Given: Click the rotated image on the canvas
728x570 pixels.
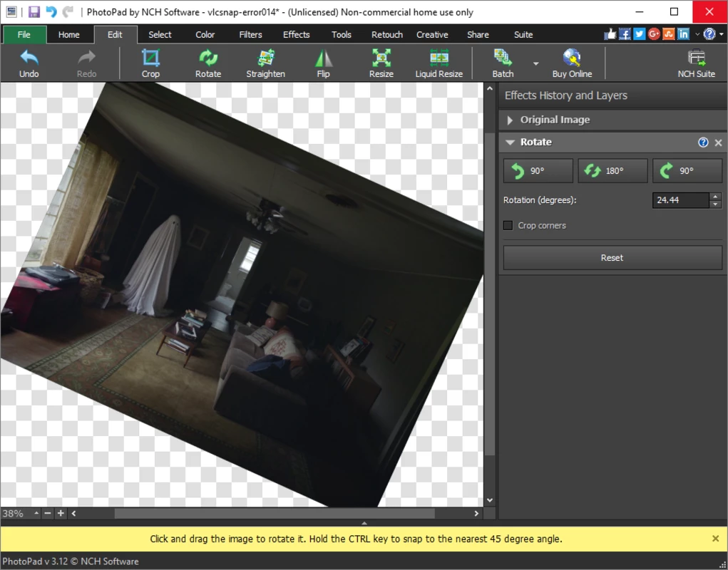Looking at the screenshot, I should 242,295.
